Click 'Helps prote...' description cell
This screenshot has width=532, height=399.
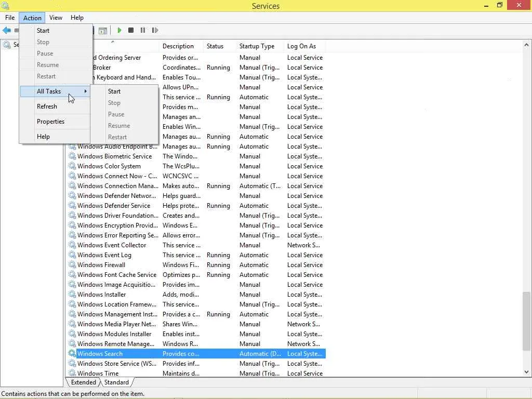181,206
